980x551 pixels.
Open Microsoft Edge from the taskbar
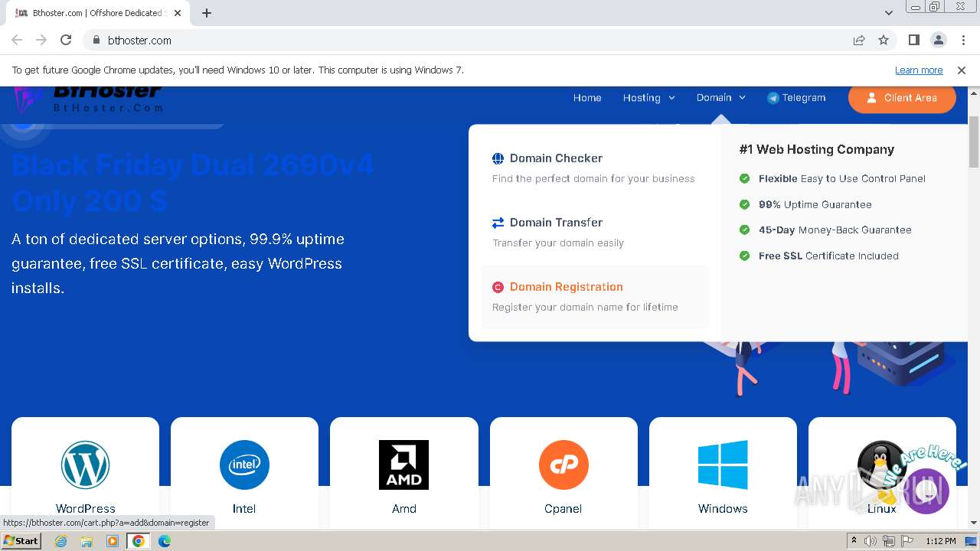[165, 541]
